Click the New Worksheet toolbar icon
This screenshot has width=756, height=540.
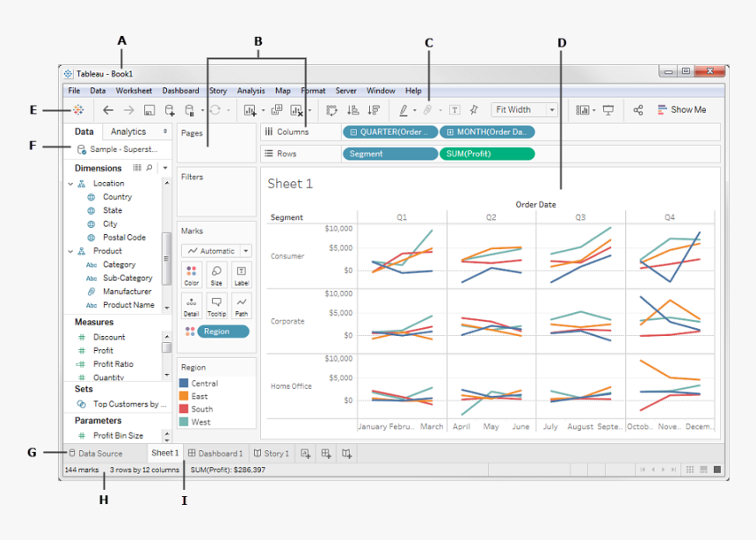coord(251,111)
